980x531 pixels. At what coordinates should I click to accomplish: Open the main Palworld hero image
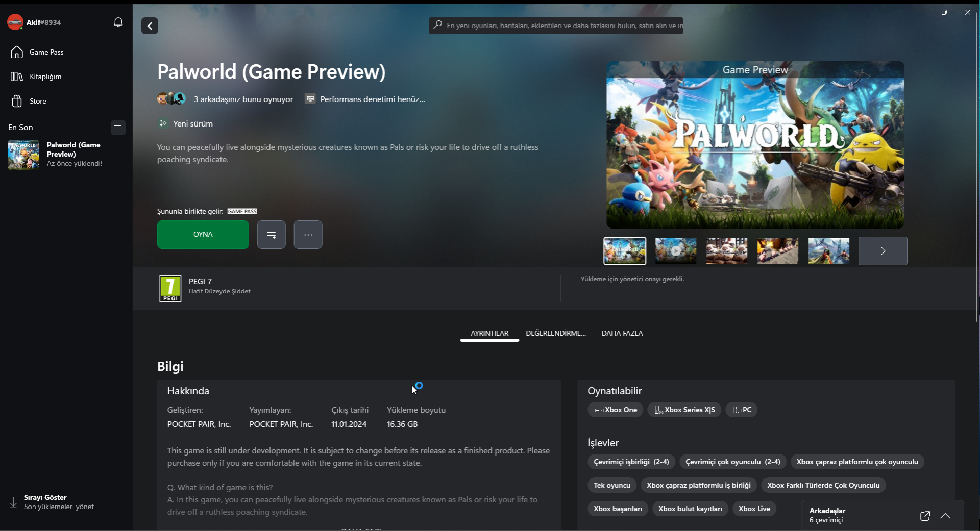tap(755, 145)
